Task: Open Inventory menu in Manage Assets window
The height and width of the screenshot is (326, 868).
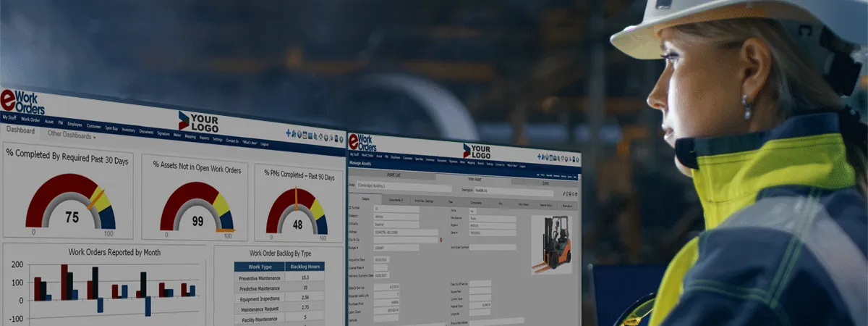Action: (x=430, y=160)
